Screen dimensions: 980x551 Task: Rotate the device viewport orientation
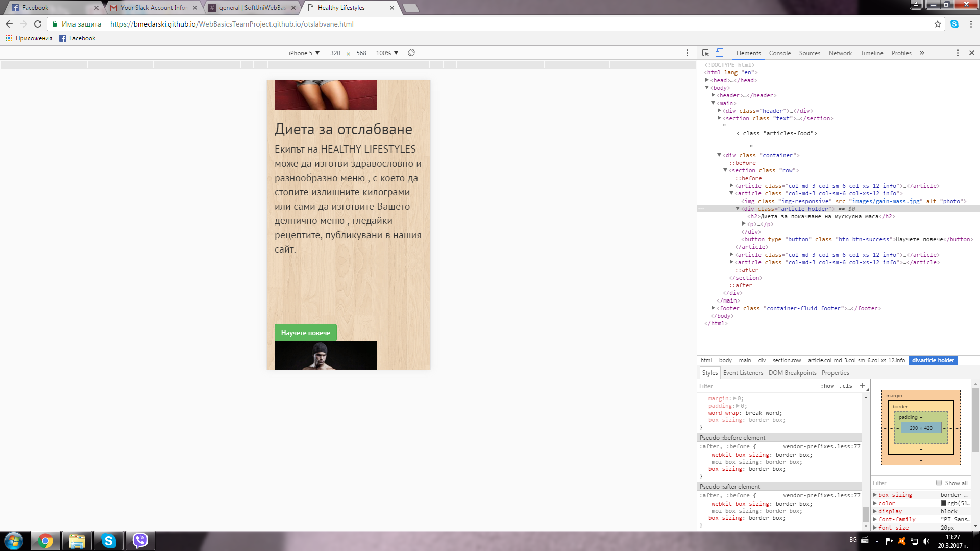[411, 53]
